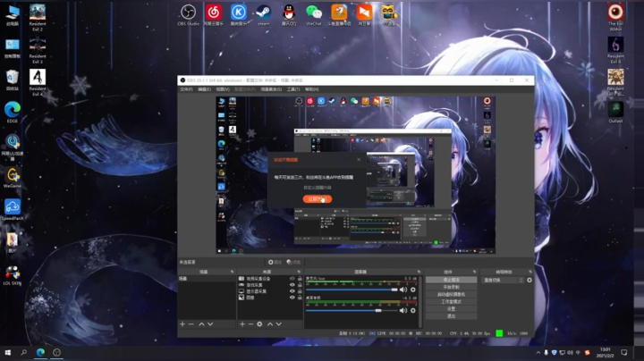Toggle visibility of game capture source
Image resolution: width=644 pixels, height=361 pixels.
pyautogui.click(x=292, y=285)
